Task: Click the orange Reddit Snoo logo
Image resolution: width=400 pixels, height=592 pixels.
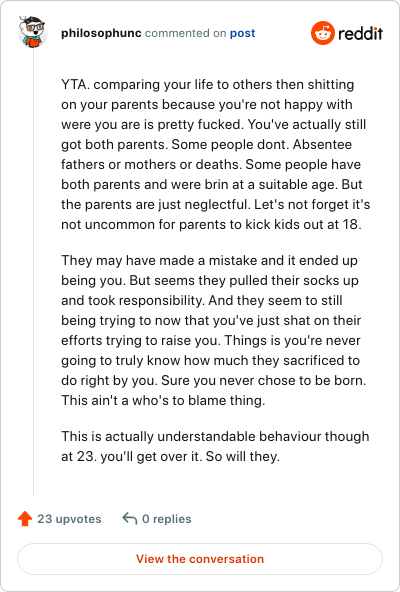Action: pyautogui.click(x=323, y=33)
